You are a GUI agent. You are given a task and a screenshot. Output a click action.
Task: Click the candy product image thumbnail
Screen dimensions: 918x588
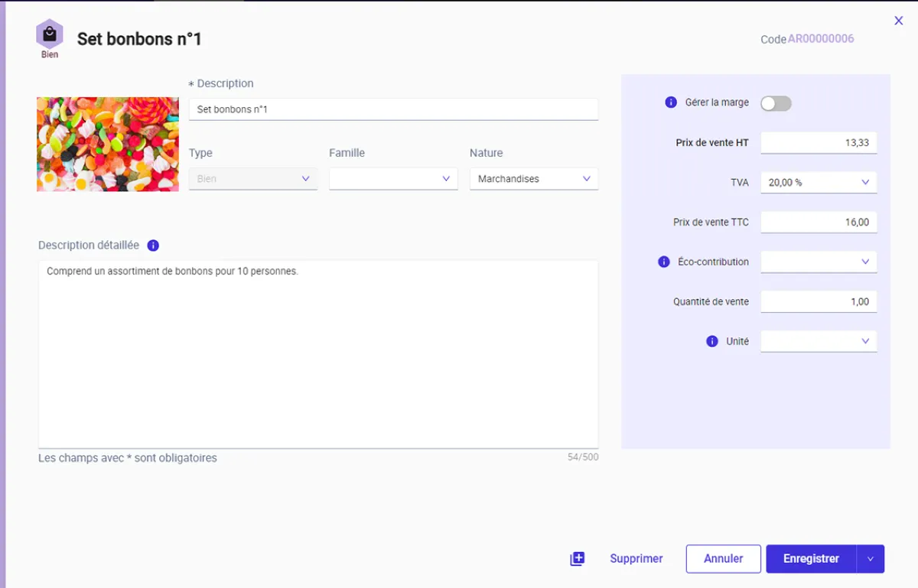(x=108, y=144)
